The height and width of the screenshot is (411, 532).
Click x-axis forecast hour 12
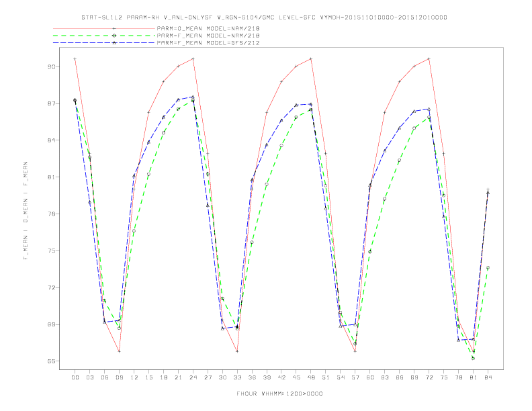point(134,377)
